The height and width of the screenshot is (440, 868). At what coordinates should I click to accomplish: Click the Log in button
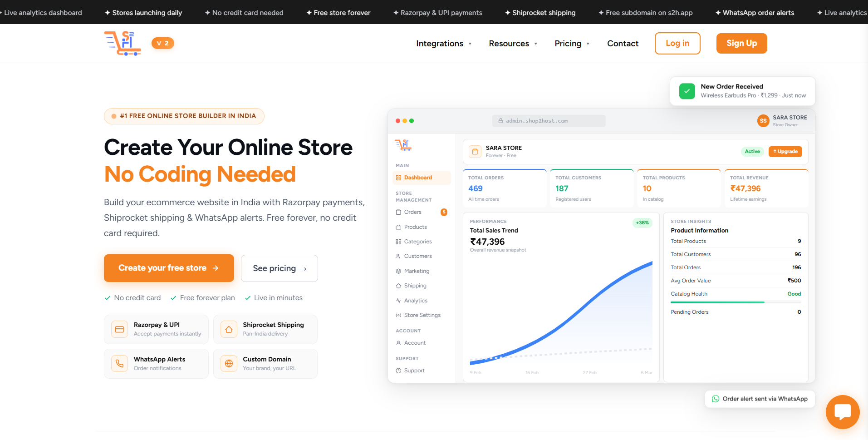tap(677, 43)
